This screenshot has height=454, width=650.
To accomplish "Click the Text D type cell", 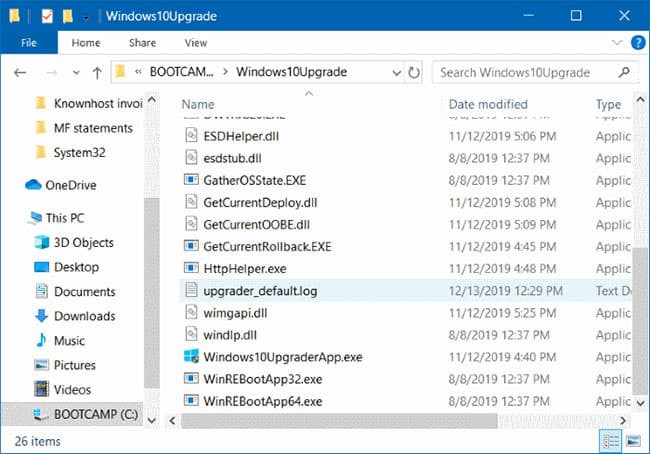I will coord(614,291).
